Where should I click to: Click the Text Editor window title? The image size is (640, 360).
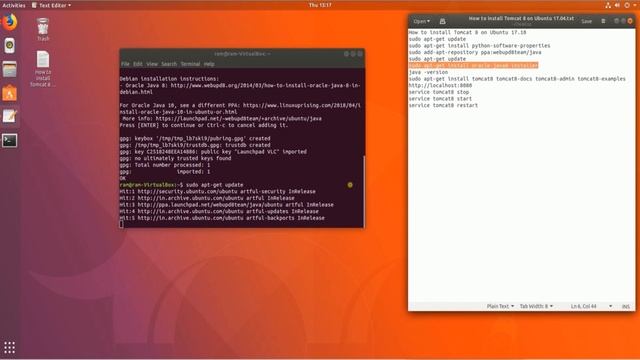521,19
